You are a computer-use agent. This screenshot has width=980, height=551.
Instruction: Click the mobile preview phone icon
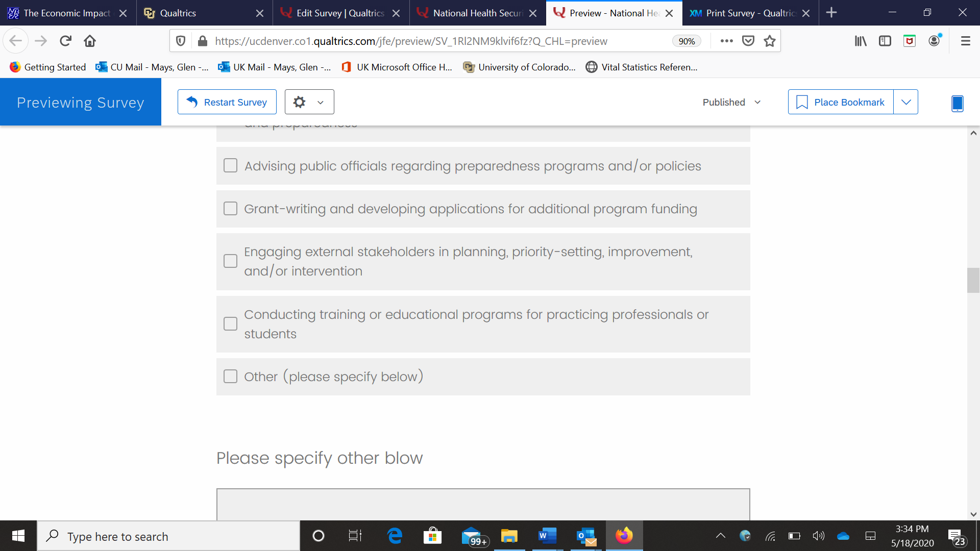[x=957, y=103]
